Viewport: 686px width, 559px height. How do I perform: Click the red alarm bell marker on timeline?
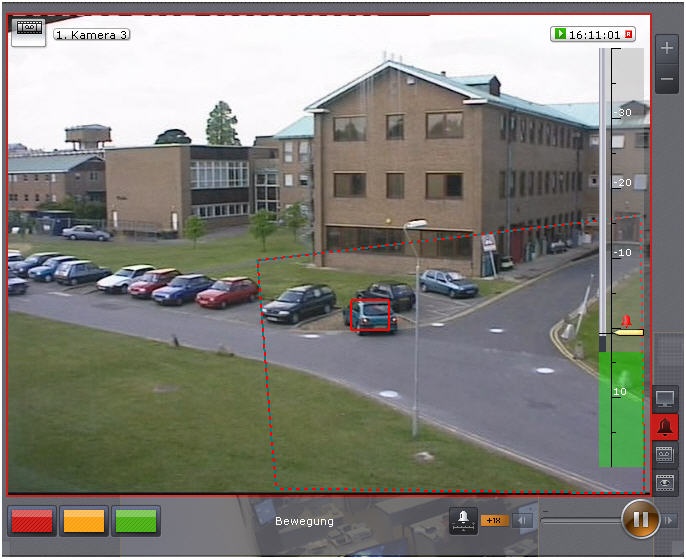[x=626, y=321]
